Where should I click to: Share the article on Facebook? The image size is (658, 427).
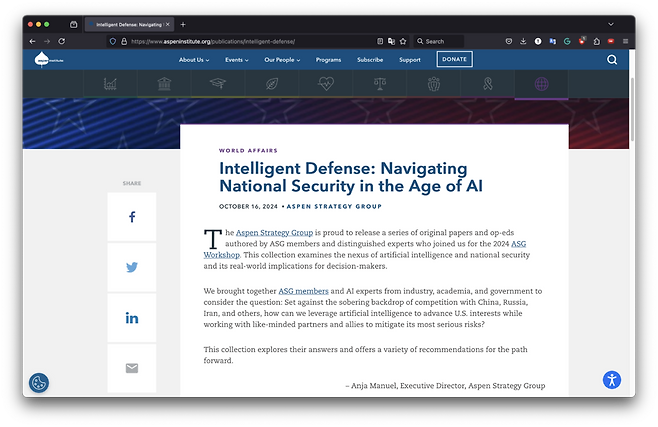coord(132,217)
